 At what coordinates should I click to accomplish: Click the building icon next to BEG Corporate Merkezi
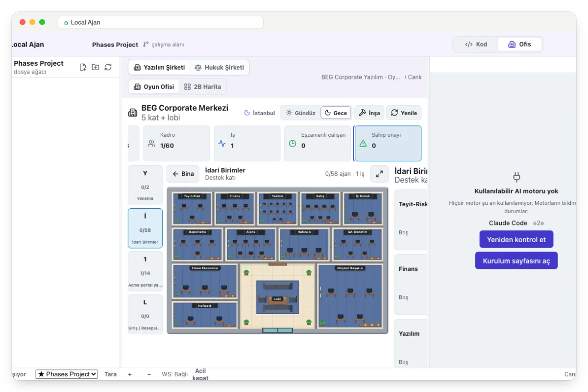[133, 113]
